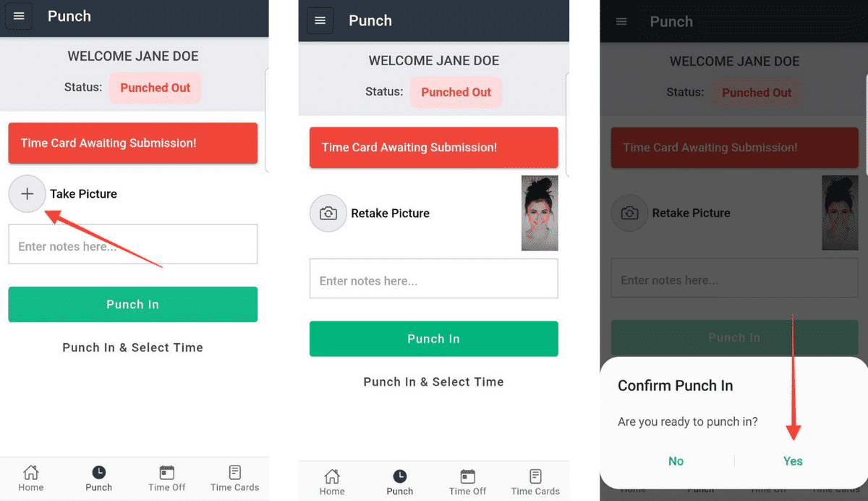The image size is (868, 501).
Task: Open Time Cards tab in the middle screen
Action: click(535, 481)
